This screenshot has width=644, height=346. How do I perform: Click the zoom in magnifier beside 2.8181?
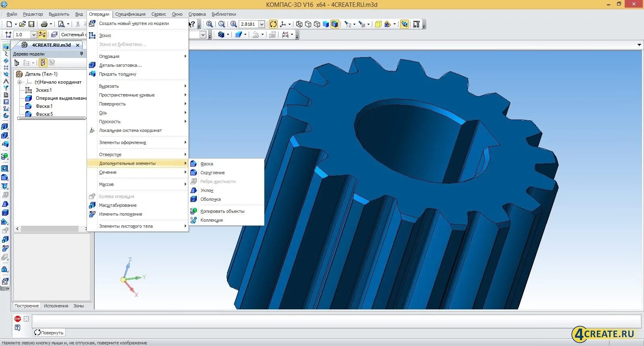coord(233,24)
